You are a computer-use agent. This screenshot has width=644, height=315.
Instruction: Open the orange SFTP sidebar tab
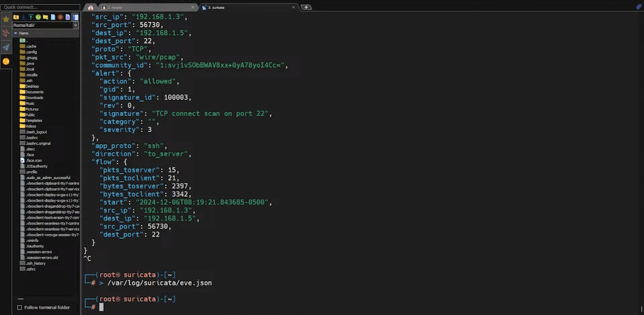coord(6,62)
